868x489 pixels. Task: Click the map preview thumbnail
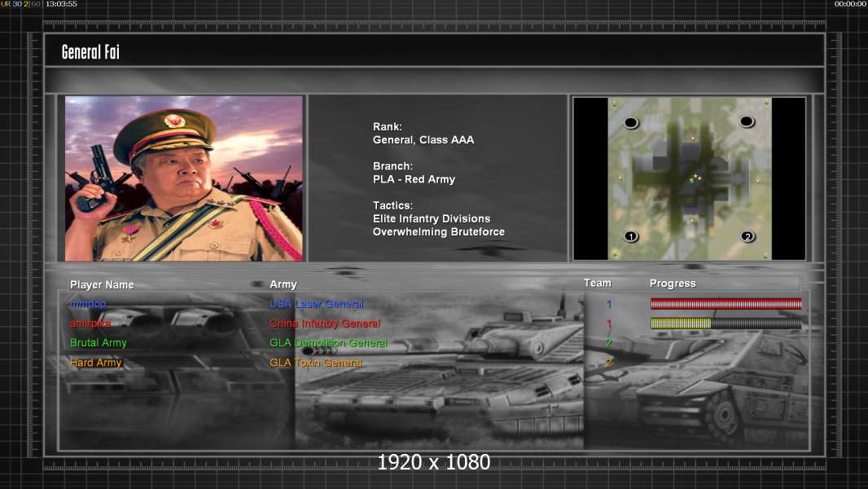pyautogui.click(x=689, y=178)
